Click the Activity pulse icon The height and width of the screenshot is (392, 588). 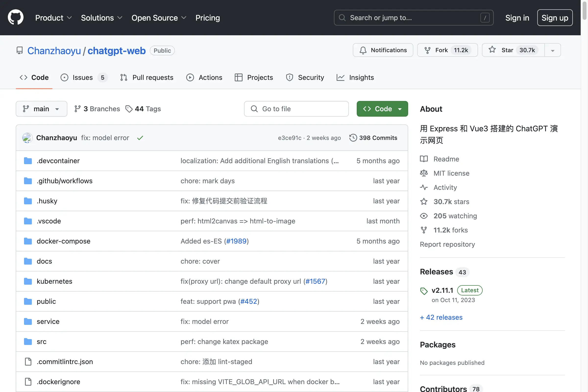[x=424, y=187]
